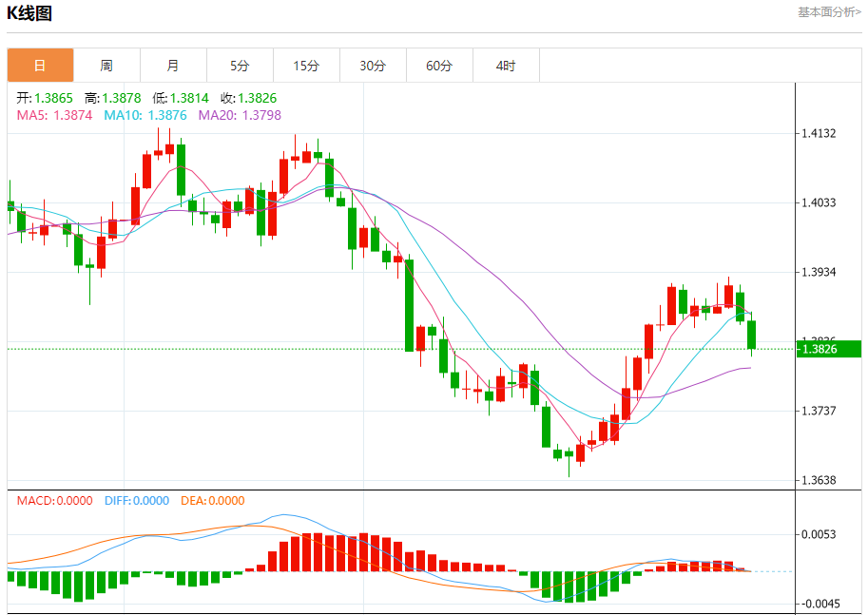This screenshot has height=615, width=868.
Task: Click the green 1.3826 current price tag
Action: (x=829, y=349)
